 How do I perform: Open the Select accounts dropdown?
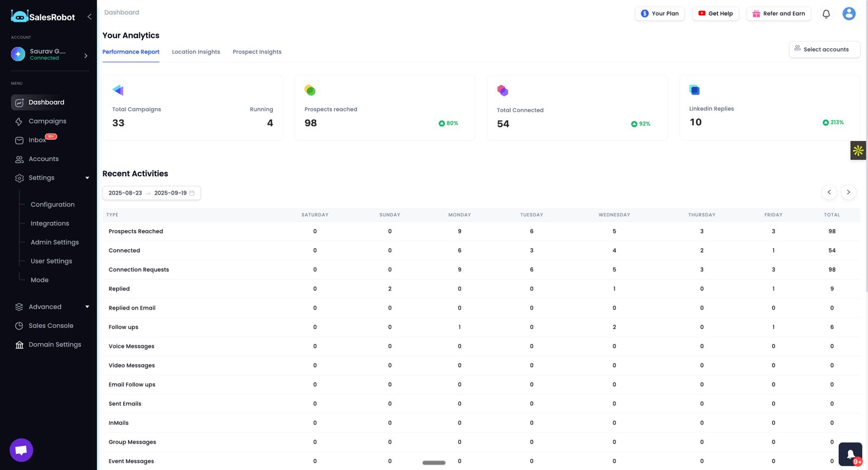click(824, 49)
